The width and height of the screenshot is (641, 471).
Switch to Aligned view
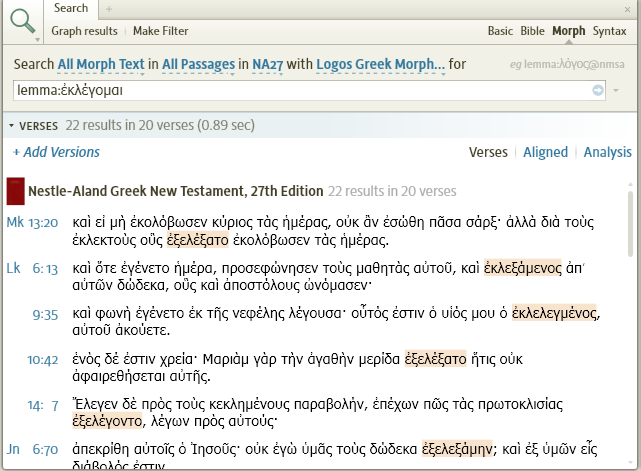click(546, 152)
